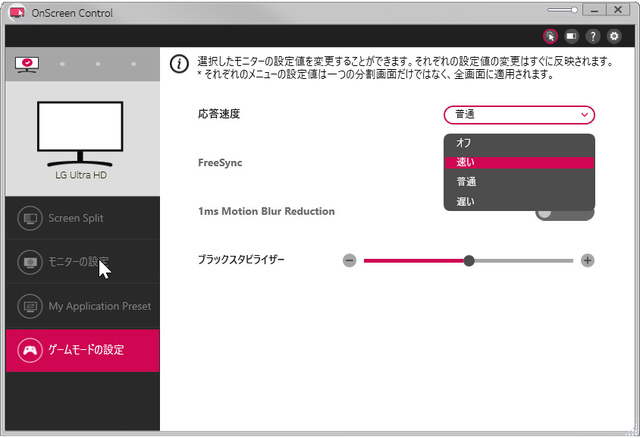
Task: Open the Screen Split menu
Action: coord(82,218)
